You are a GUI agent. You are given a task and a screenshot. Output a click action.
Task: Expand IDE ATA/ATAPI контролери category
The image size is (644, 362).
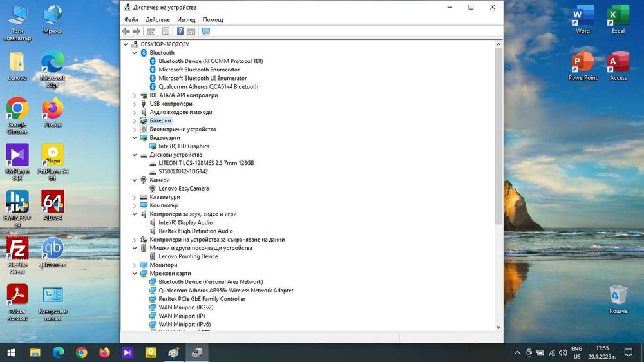tap(135, 95)
